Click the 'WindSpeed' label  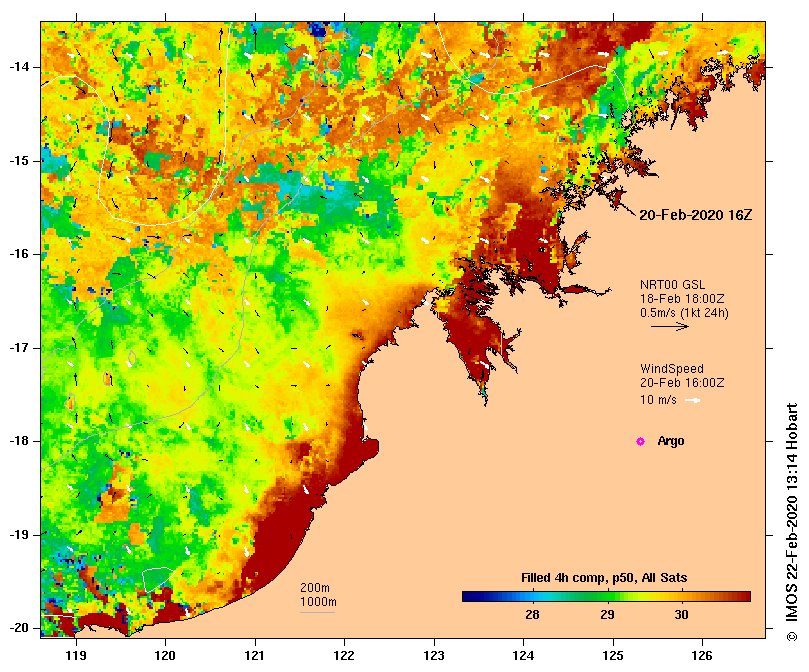point(672,369)
